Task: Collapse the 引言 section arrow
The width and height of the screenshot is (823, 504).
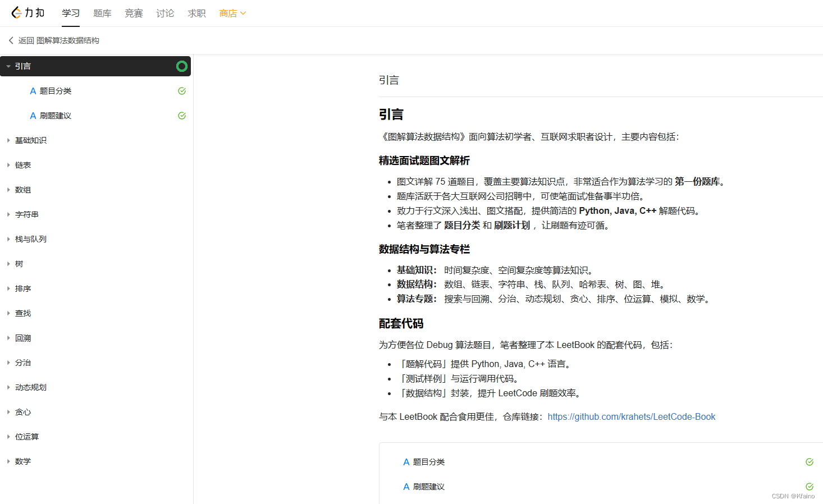Action: [x=8, y=66]
